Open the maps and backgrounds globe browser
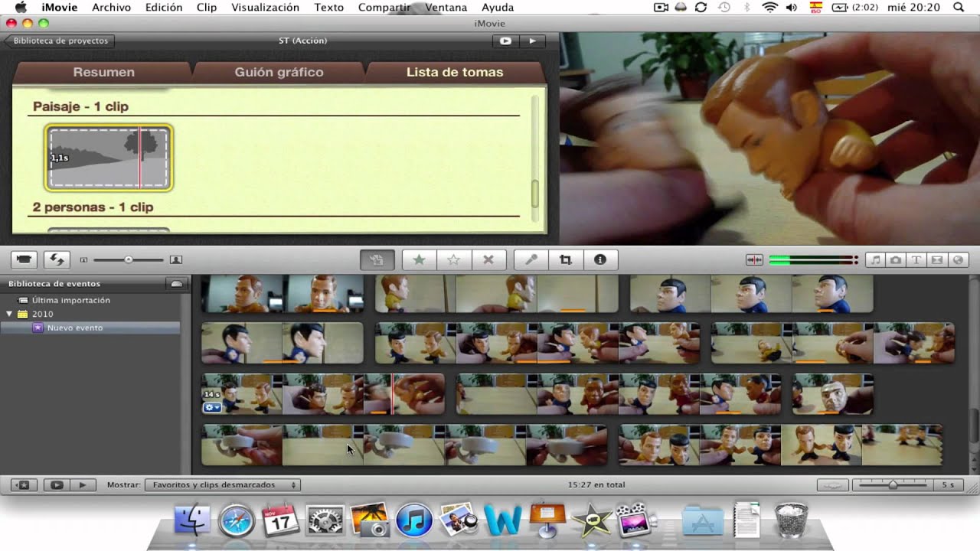Screen dimensions: 980x551 (958, 260)
